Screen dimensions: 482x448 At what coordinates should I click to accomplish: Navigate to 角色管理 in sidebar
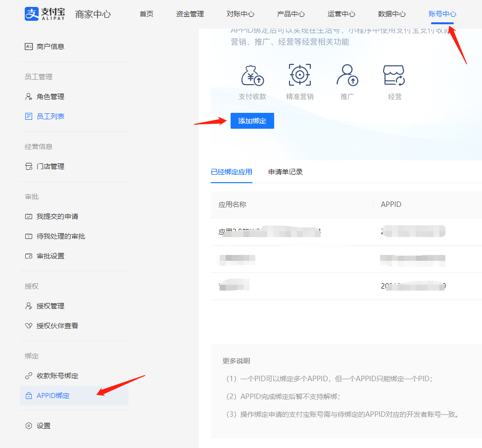pos(50,97)
